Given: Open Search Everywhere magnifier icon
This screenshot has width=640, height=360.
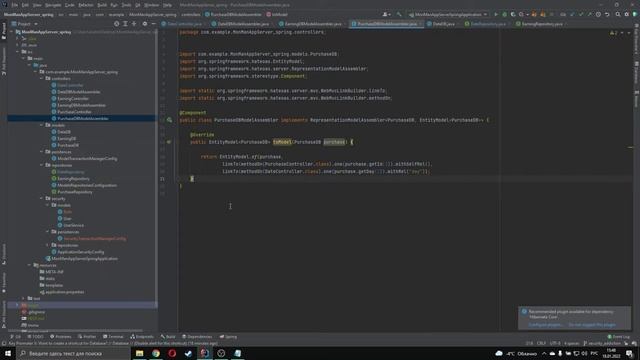Looking at the screenshot, I should (618, 14).
